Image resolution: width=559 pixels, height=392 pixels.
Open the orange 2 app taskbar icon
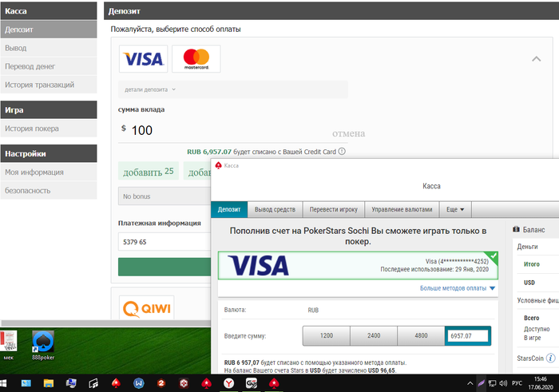(x=161, y=383)
